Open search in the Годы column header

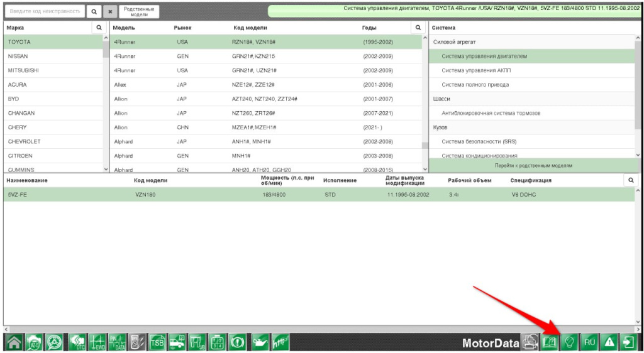click(418, 28)
